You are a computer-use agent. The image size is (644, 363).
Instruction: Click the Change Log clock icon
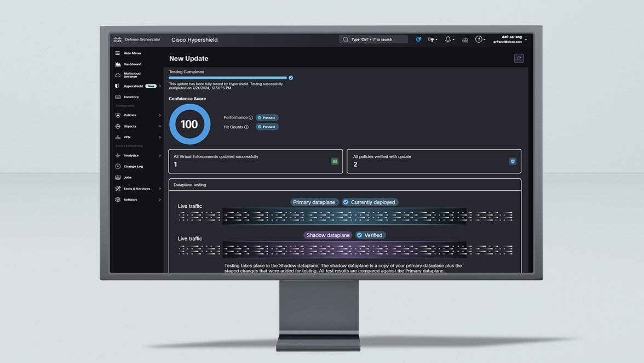point(118,167)
